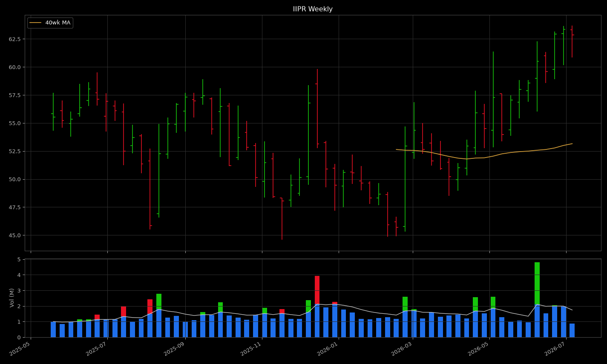Click the 2026-05 date label

pyautogui.click(x=479, y=349)
